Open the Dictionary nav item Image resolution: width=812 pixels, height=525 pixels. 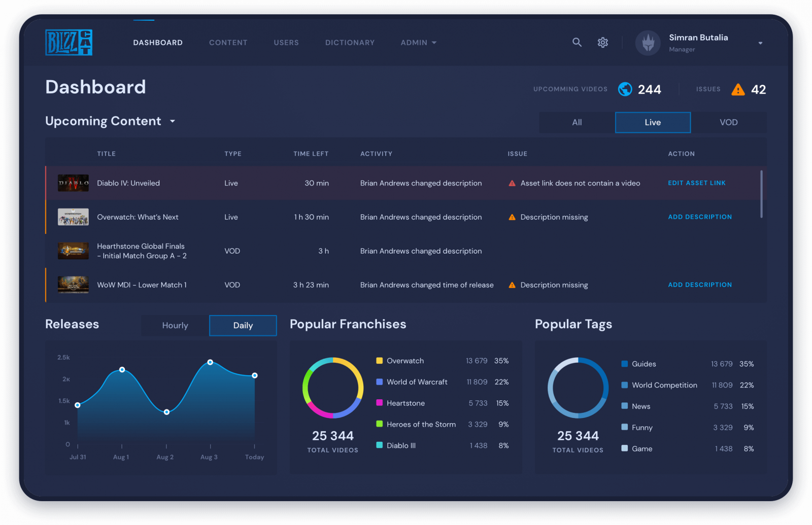point(350,43)
